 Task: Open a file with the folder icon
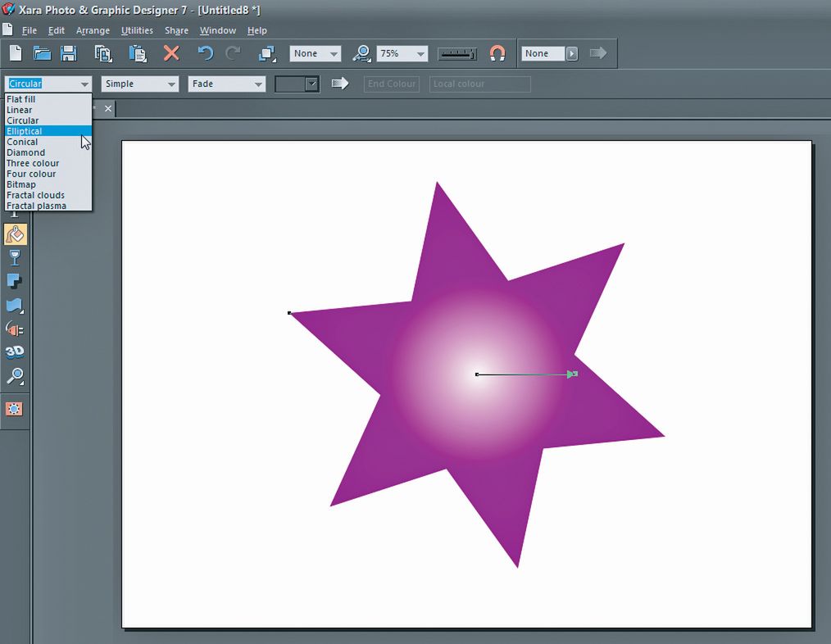click(42, 53)
